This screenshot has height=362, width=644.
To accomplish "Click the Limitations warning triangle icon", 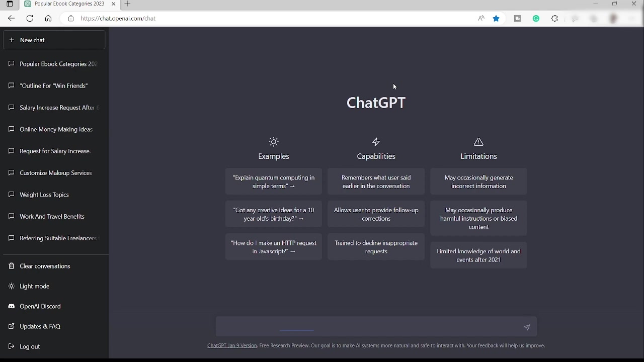I will (x=478, y=142).
